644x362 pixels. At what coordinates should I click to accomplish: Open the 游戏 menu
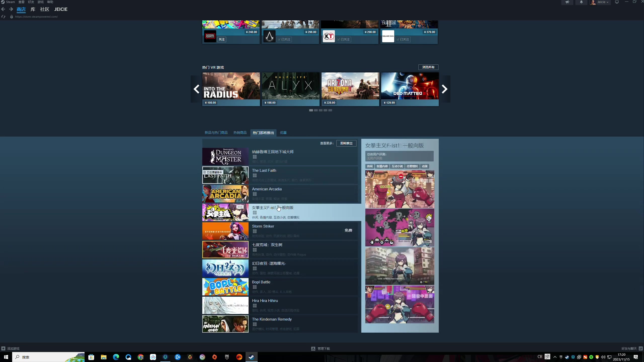tap(41, 2)
